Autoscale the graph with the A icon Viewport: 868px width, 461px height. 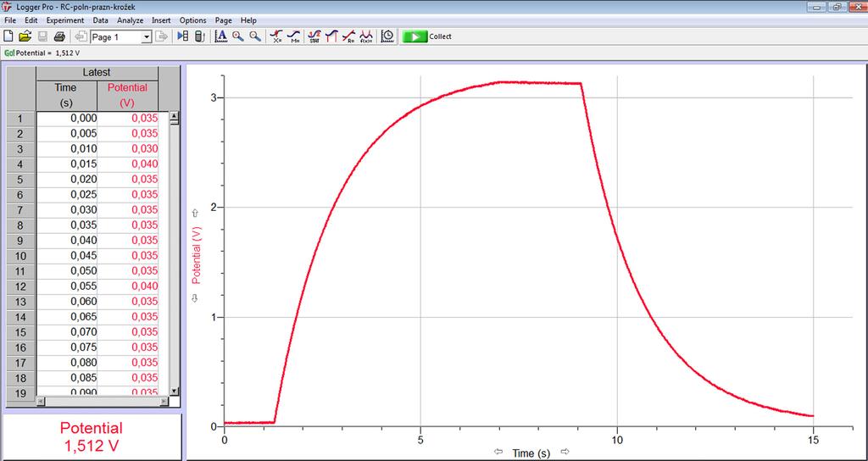point(221,36)
